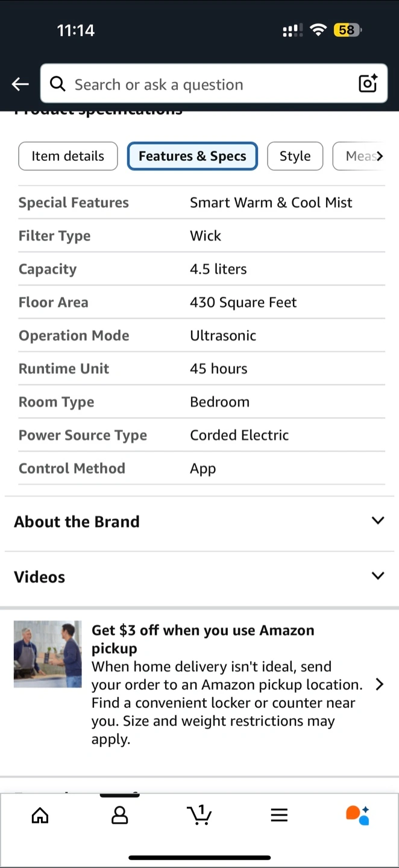Viewport: 399px width, 868px height.
Task: Switch to the Style tab
Action: click(295, 156)
